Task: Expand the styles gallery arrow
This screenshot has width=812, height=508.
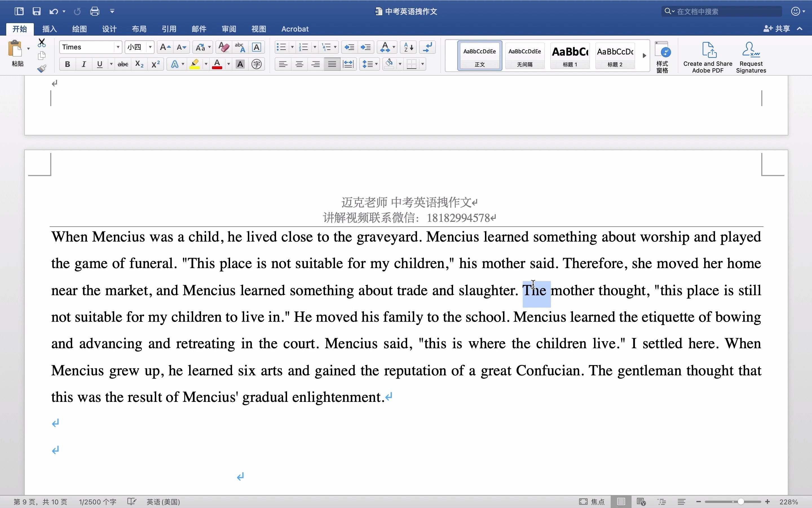Action: [644, 56]
